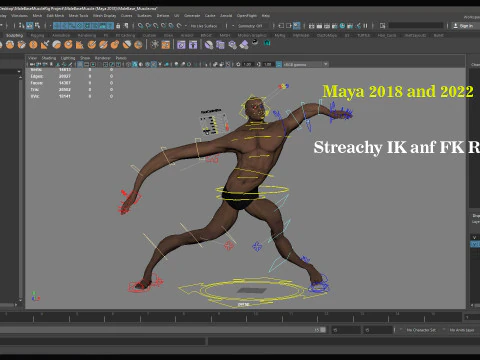Open the blue Hypershade circle icon

[342, 26]
